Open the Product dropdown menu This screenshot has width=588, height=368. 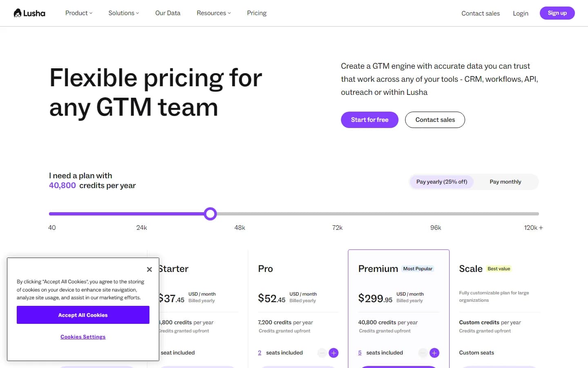click(x=78, y=13)
